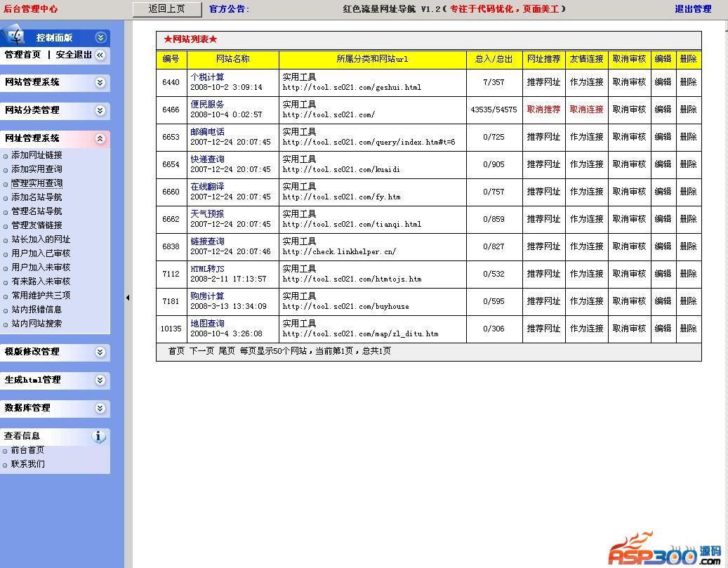The height and width of the screenshot is (568, 728).
Task: Click 作为连接 in 邮编电话 row
Action: (586, 137)
